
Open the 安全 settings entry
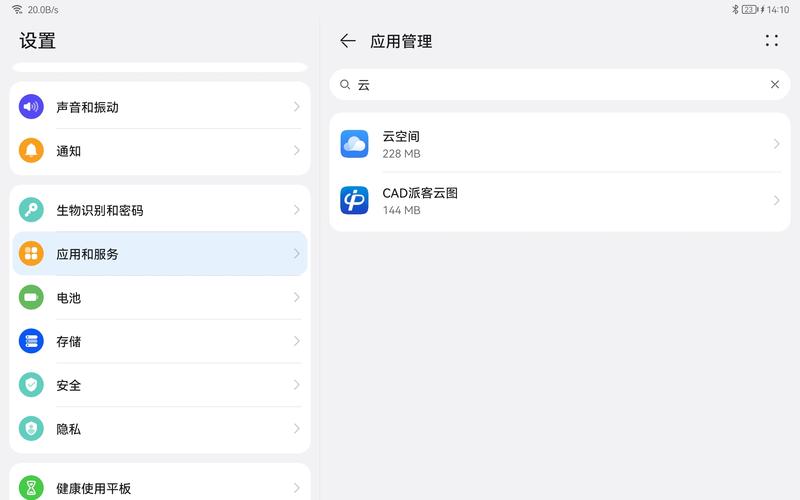(160, 385)
